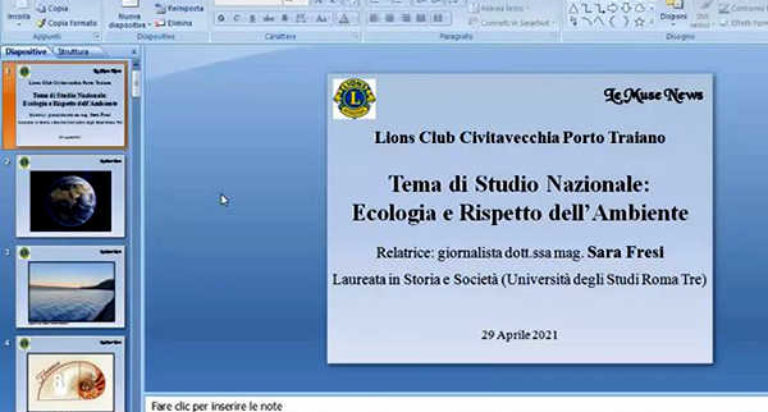Screen dimensions: 768x412
Task: Click Elimina to delete the slide
Action: click(x=173, y=23)
